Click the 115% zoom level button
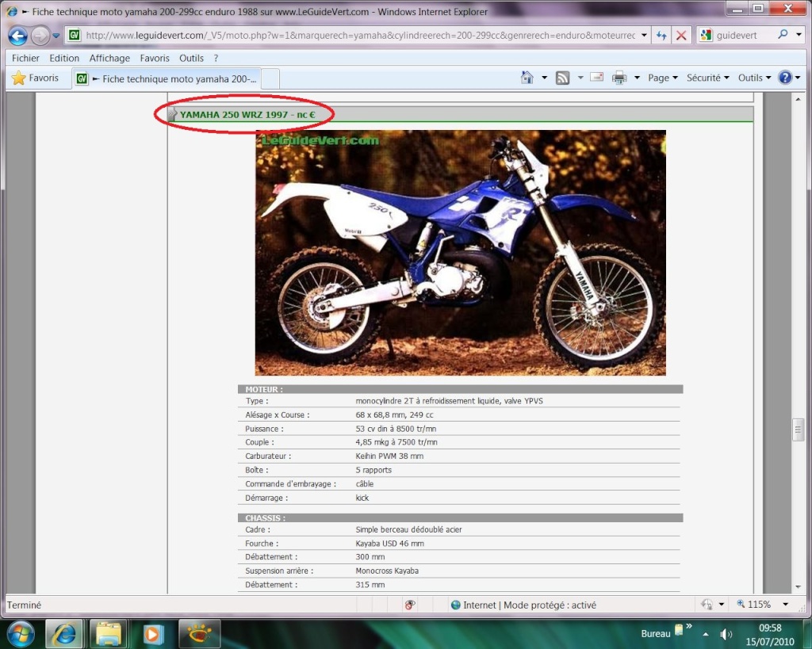This screenshot has height=649, width=812. [x=754, y=605]
